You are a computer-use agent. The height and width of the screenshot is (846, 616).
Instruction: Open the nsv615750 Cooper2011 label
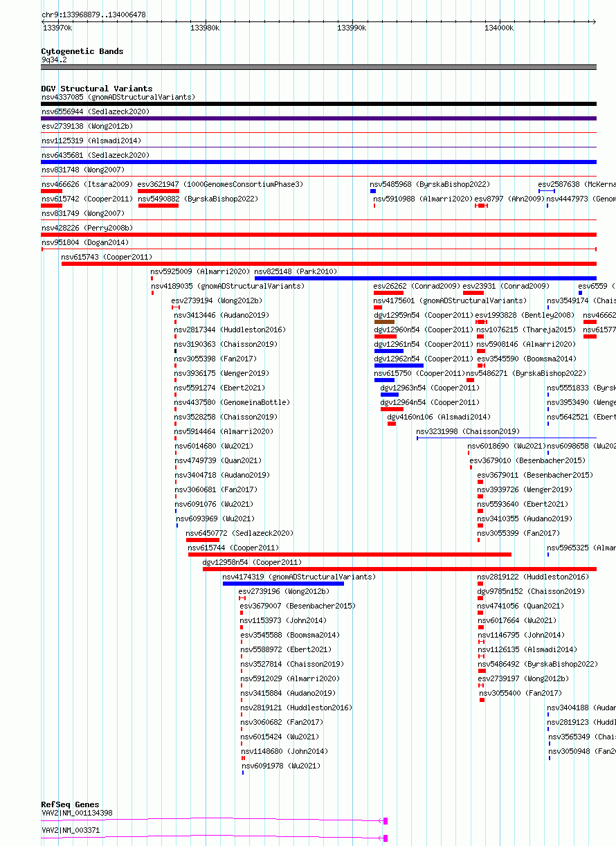pos(419,373)
